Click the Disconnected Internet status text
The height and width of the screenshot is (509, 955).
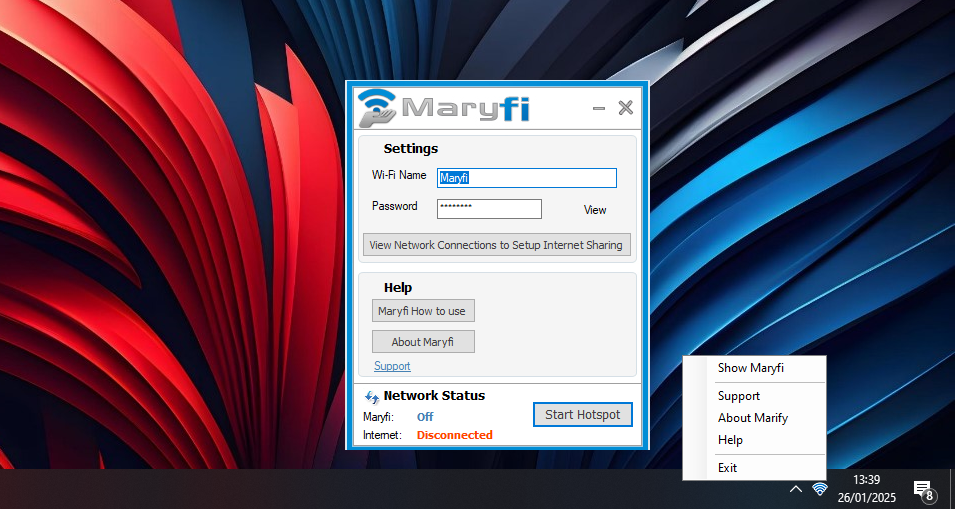[454, 435]
